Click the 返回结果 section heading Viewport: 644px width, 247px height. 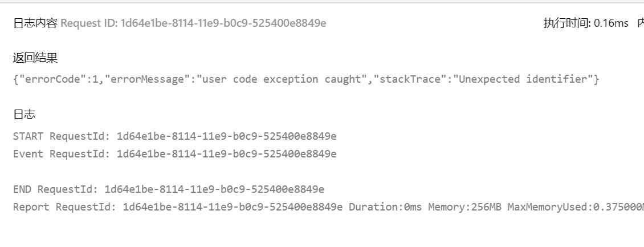(x=35, y=58)
